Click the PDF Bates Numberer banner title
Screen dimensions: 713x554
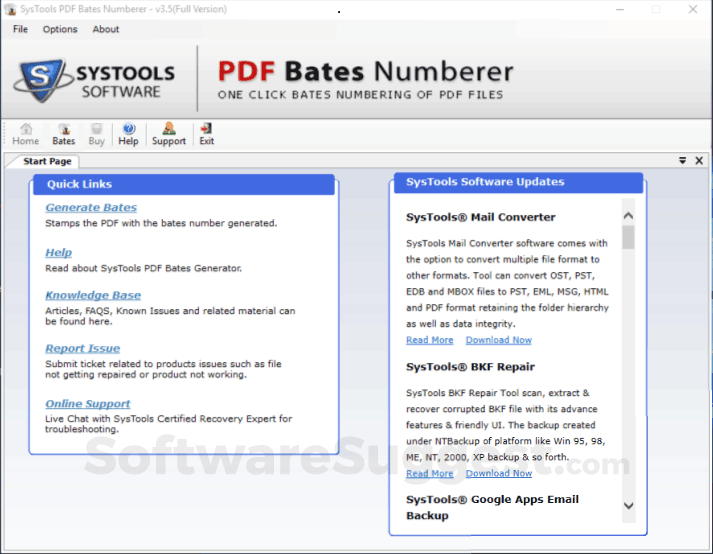(x=366, y=71)
